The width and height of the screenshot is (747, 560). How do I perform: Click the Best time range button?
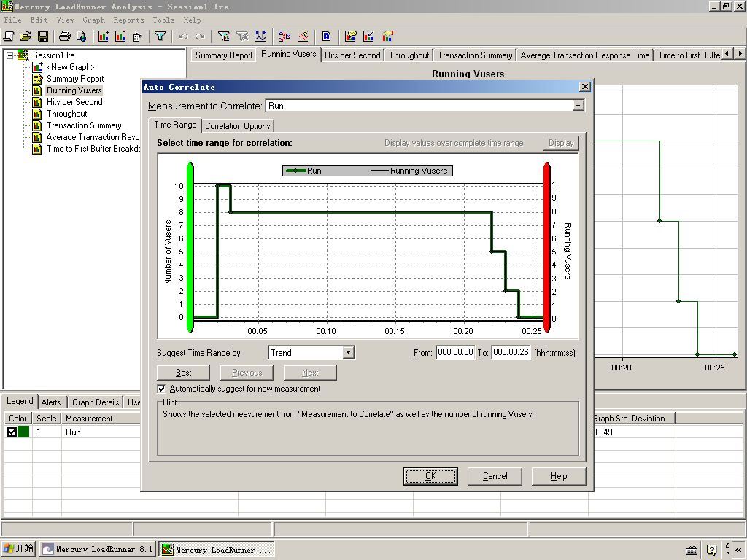183,373
